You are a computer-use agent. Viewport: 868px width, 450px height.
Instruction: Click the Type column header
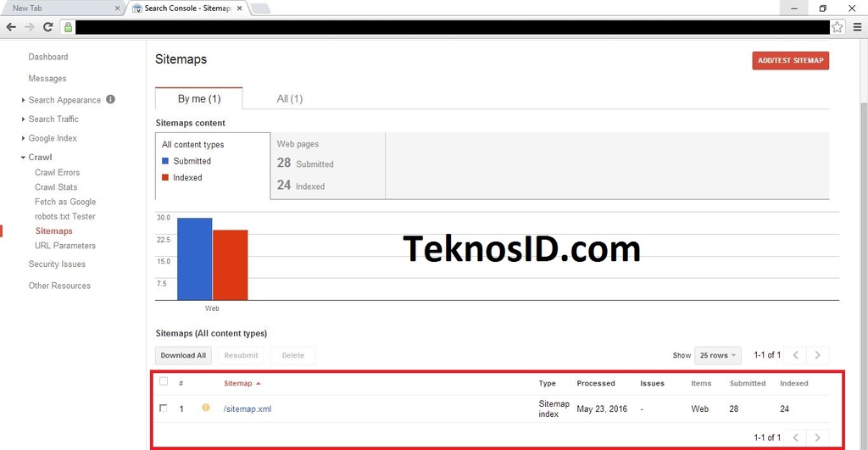pyautogui.click(x=547, y=383)
